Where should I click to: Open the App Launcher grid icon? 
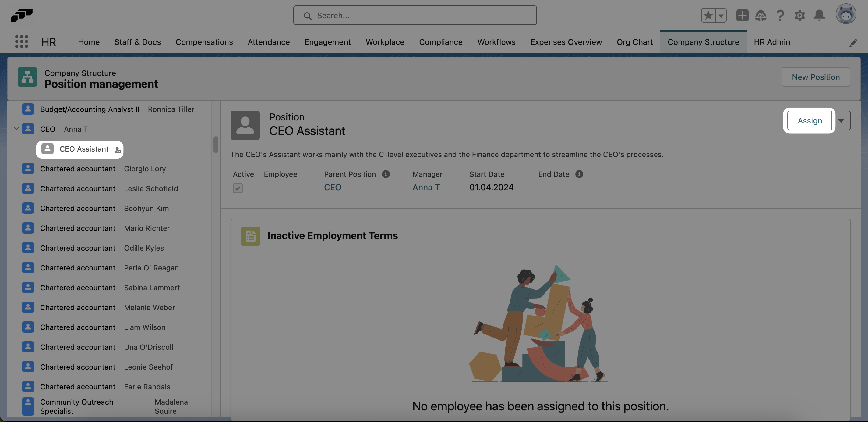pyautogui.click(x=21, y=41)
